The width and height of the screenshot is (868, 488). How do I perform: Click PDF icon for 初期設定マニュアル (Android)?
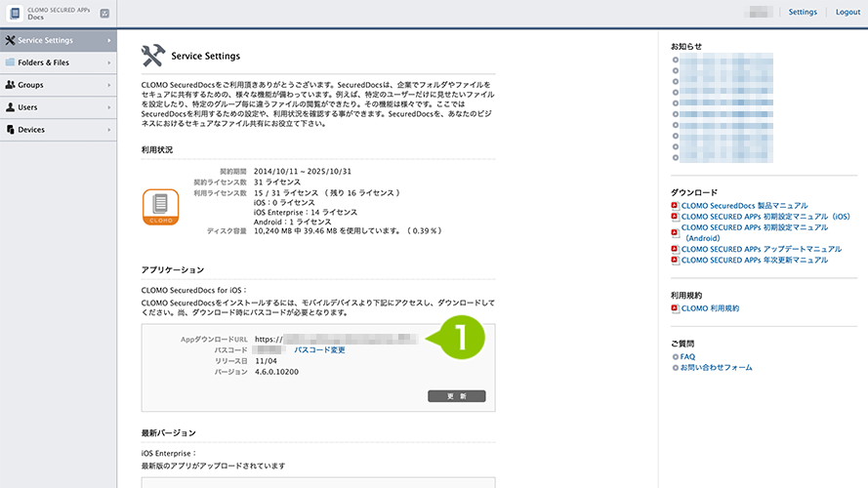click(x=675, y=233)
